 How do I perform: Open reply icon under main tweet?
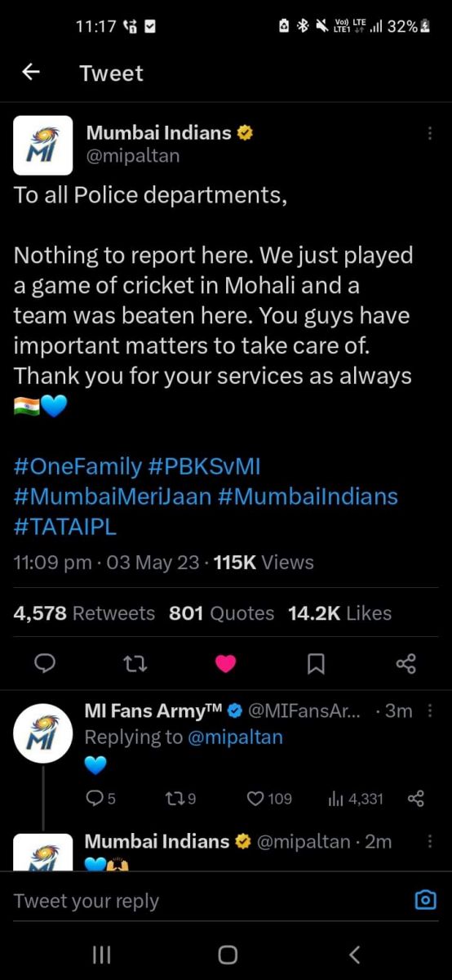click(x=46, y=663)
